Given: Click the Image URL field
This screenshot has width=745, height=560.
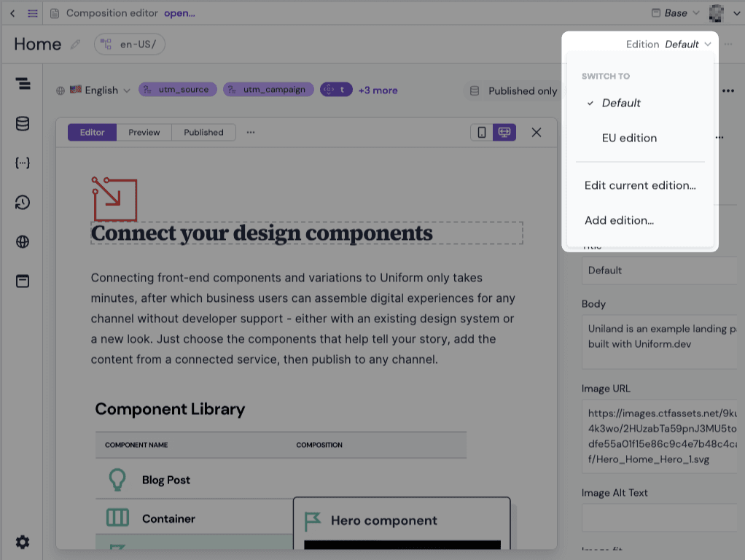Looking at the screenshot, I should tap(660, 436).
